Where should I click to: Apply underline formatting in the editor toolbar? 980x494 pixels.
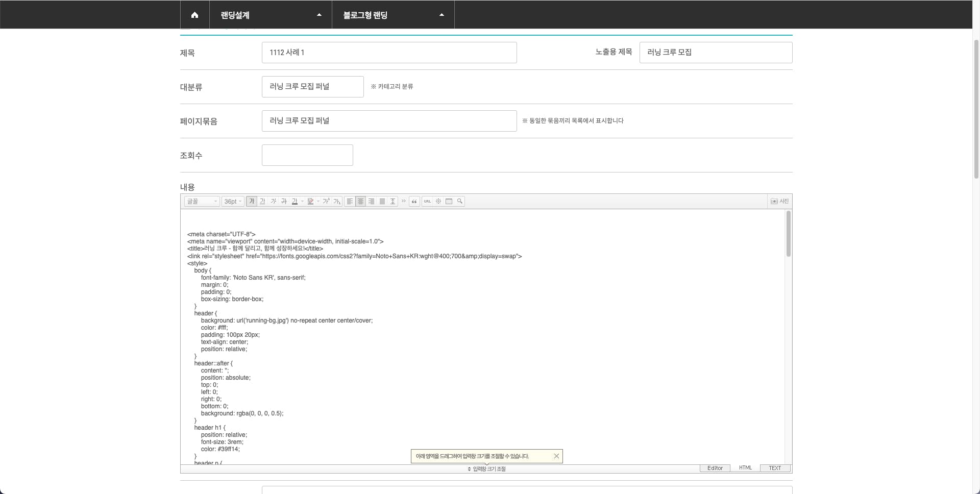click(262, 202)
